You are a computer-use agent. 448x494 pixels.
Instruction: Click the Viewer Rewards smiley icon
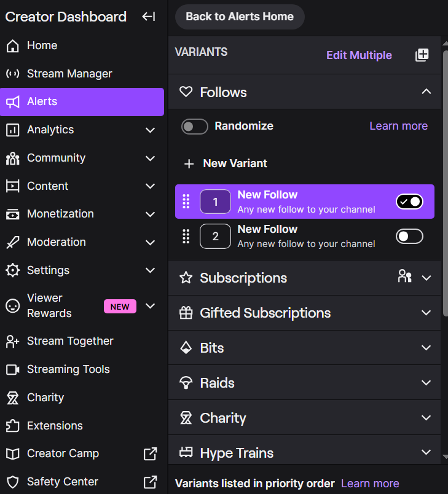pos(13,306)
